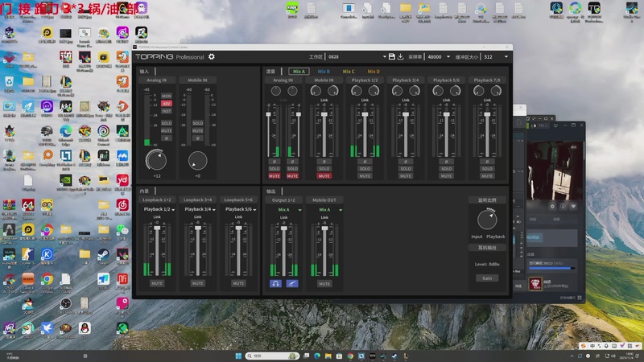Click the Analog IN input gain knob

155,160
